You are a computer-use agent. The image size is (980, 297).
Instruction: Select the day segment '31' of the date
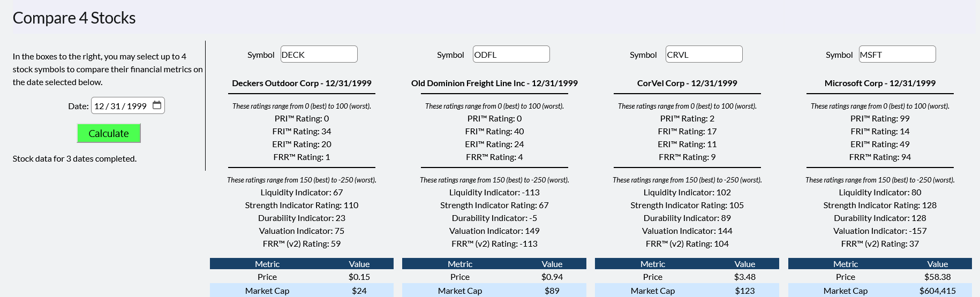(x=115, y=106)
